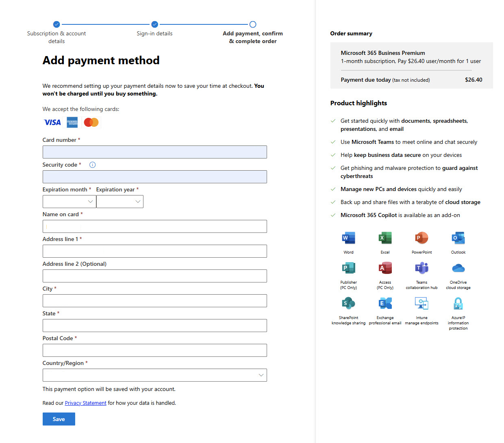This screenshot has height=443, width=504.
Task: Click the OneDrive cloud storage icon
Action: click(458, 268)
